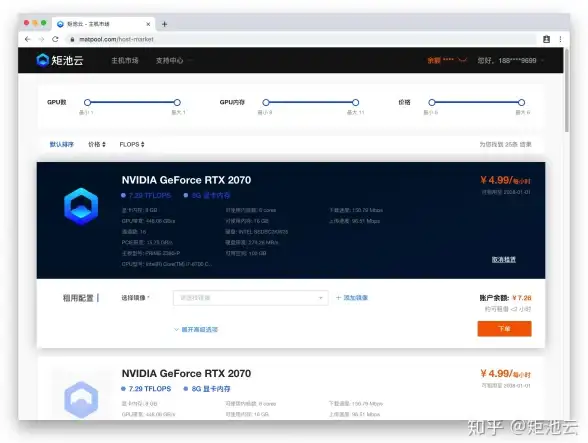
Task: Open the 主机市场 menu item
Action: [125, 60]
